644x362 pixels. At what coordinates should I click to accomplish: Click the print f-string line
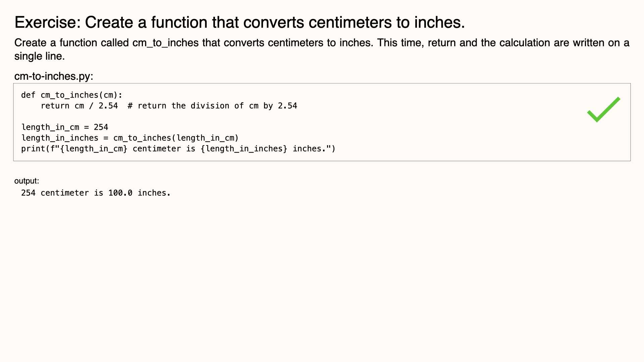(178, 149)
